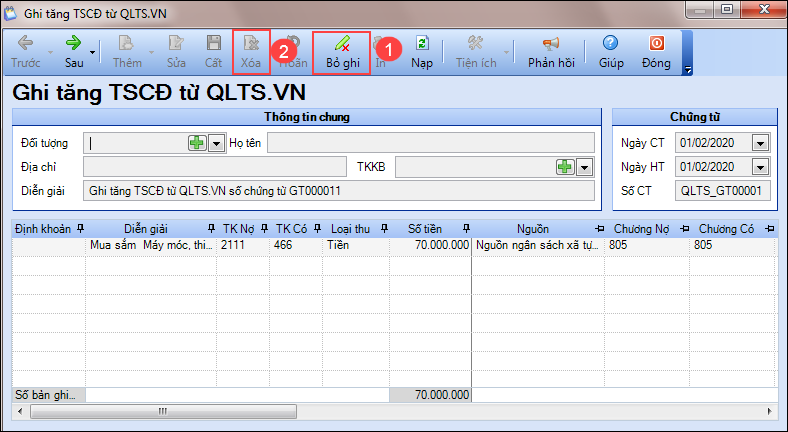Screen dimensions: 788x432
Task: Pin the Định khoản column
Action: (80, 229)
